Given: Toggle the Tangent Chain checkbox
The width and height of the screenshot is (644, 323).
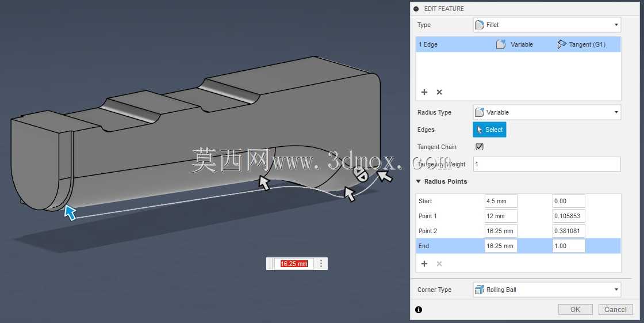Looking at the screenshot, I should coord(480,146).
